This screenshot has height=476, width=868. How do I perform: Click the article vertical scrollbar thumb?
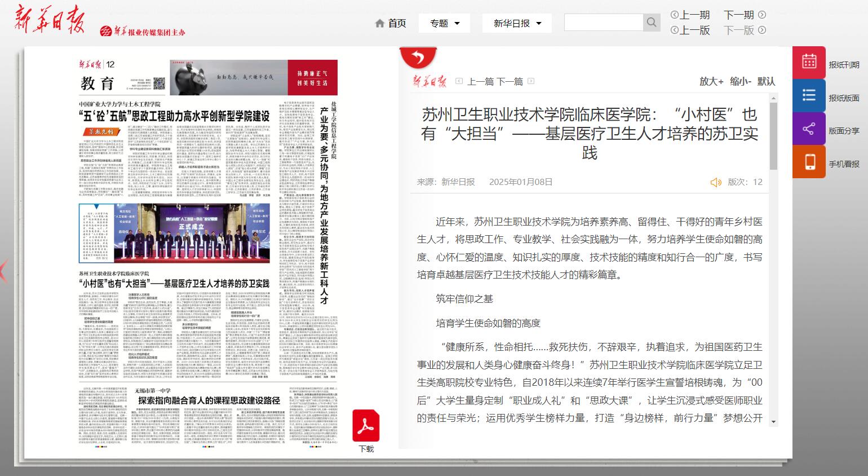[x=773, y=136]
